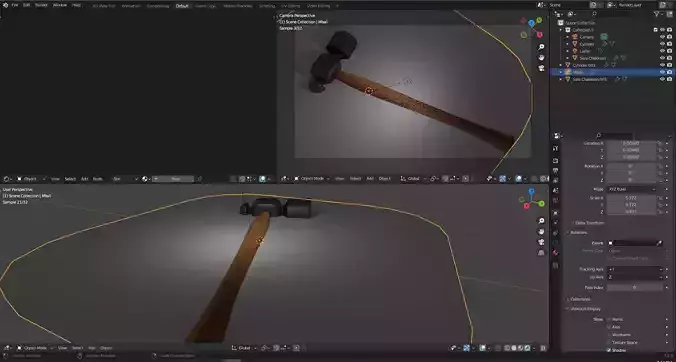Enable the Wireframe checkbox under Show
The image size is (676, 362).
(609, 335)
